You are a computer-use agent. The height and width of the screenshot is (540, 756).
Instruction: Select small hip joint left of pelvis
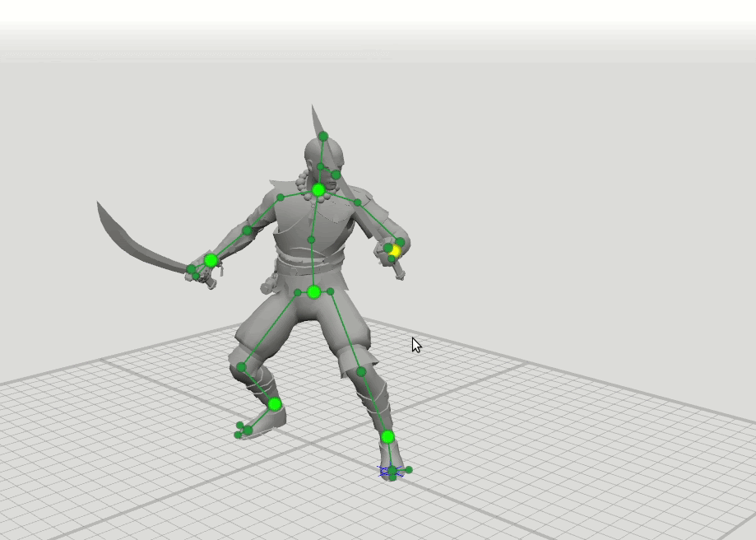(298, 292)
